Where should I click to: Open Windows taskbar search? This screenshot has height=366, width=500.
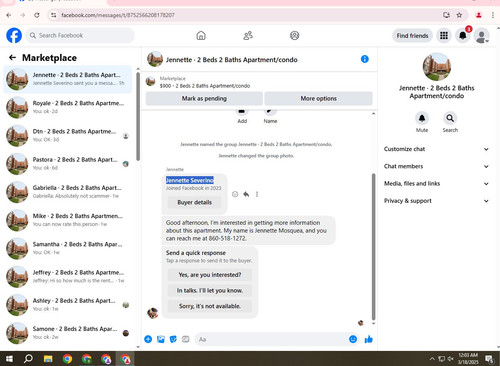pyautogui.click(x=28, y=359)
